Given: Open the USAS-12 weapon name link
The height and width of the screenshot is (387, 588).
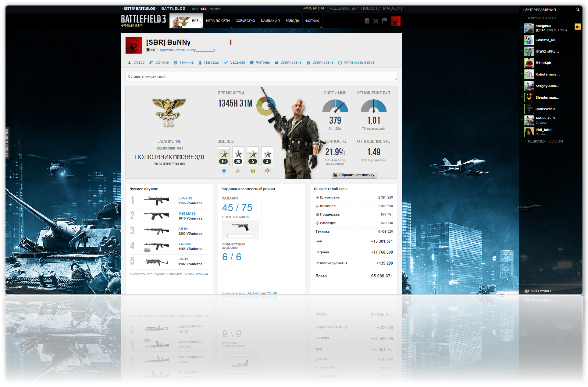Looking at the screenshot, I should click(185, 198).
